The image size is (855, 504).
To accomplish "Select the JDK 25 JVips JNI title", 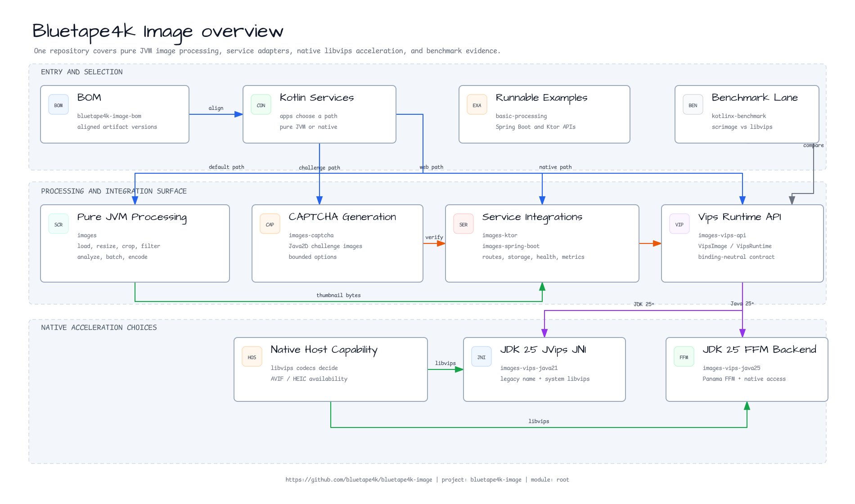I will pyautogui.click(x=543, y=350).
